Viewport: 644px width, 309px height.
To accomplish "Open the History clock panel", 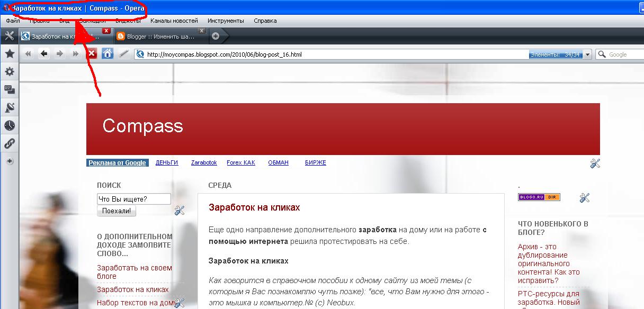I will [x=9, y=125].
